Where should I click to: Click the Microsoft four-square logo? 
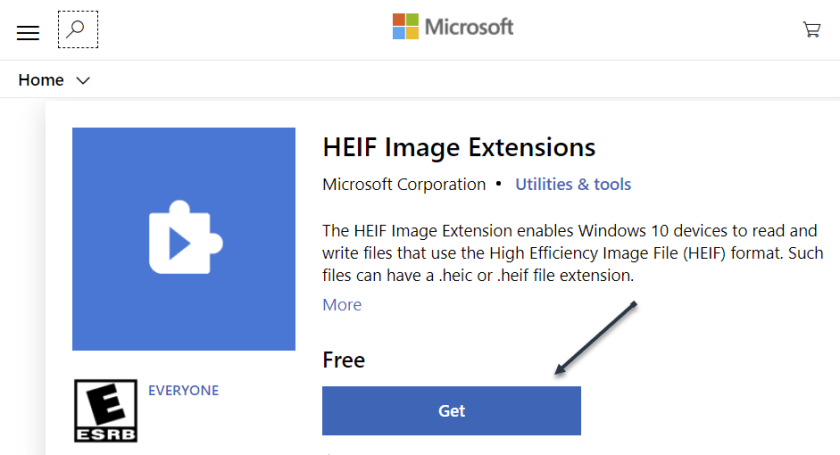coord(405,27)
